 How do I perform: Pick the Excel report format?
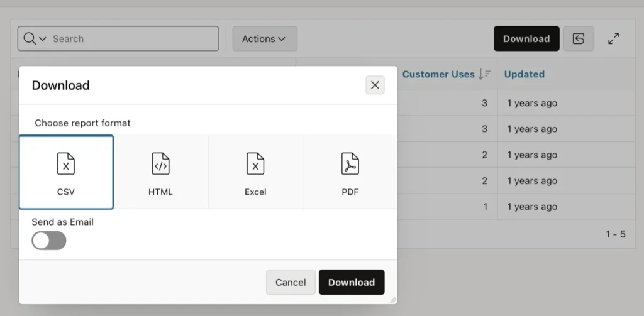pyautogui.click(x=255, y=172)
